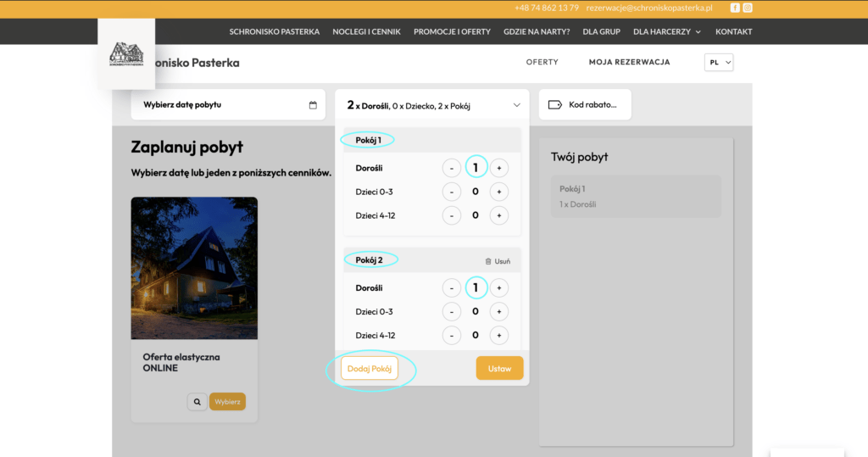Expand the DLA HARCERZY menu
868x457 pixels.
[x=666, y=31]
